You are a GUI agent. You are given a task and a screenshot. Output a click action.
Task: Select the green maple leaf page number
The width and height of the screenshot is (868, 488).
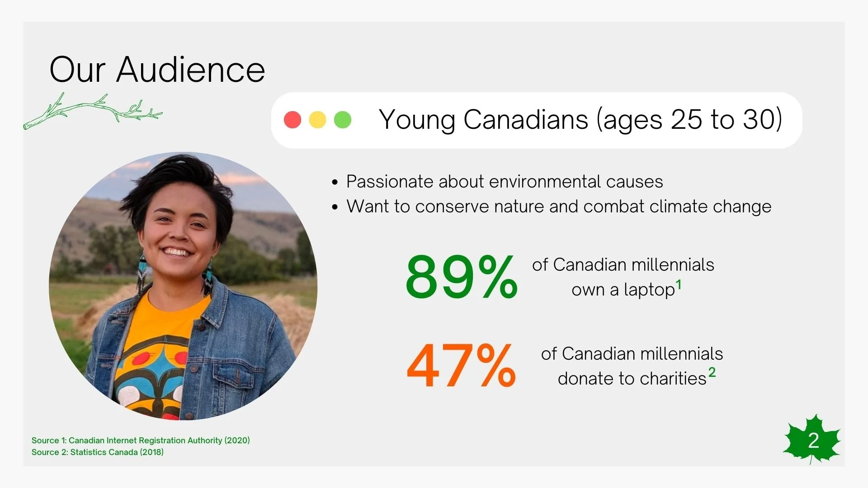coord(812,439)
